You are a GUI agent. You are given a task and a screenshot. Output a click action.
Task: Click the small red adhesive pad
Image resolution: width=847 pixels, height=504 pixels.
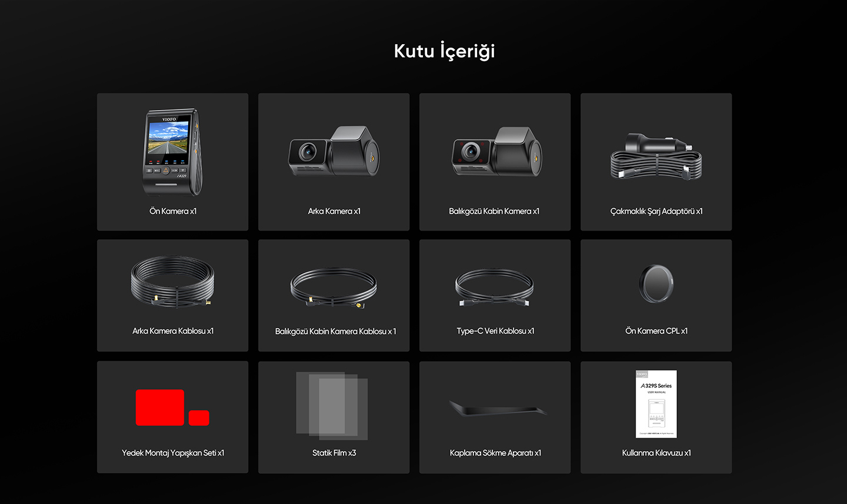point(199,418)
